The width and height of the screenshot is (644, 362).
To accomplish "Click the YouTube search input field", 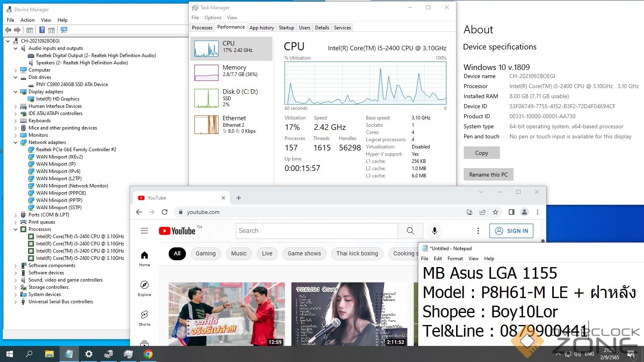I will [316, 231].
